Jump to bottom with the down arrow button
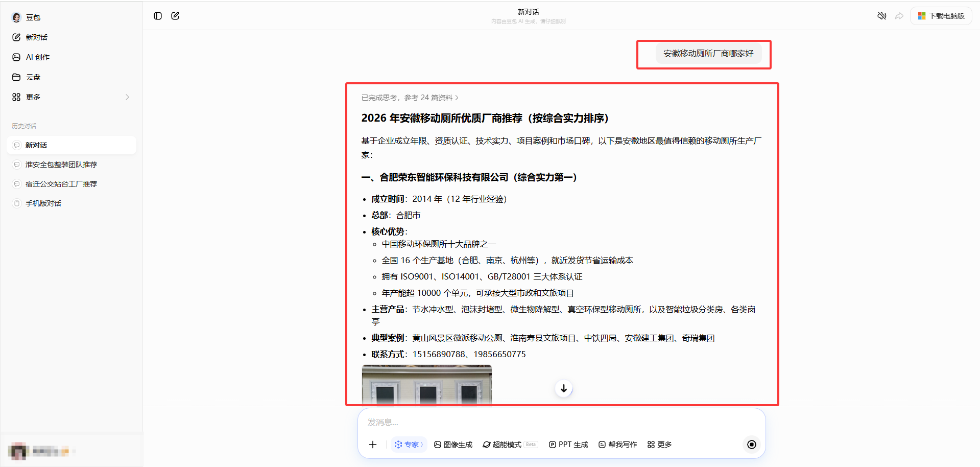The height and width of the screenshot is (467, 980). [x=564, y=388]
